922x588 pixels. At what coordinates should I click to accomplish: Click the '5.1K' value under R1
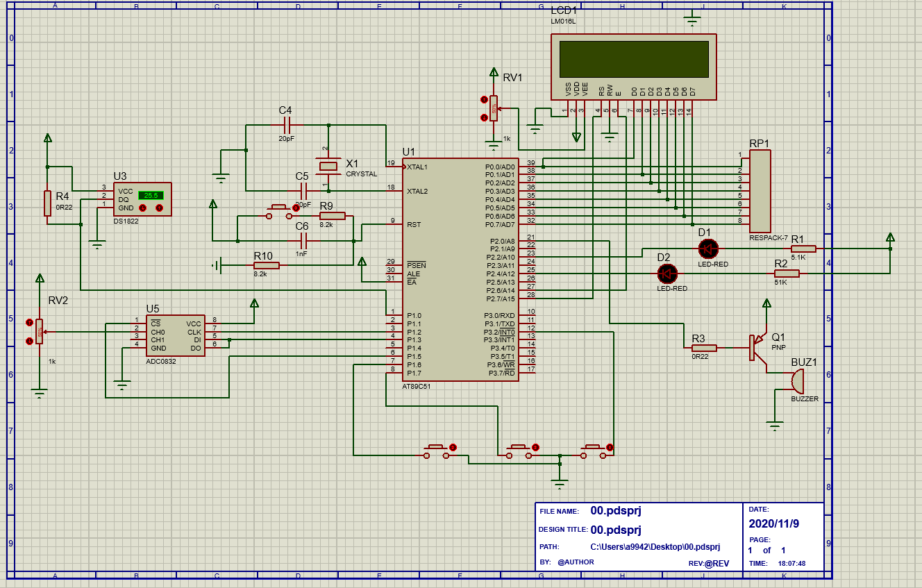coord(798,258)
